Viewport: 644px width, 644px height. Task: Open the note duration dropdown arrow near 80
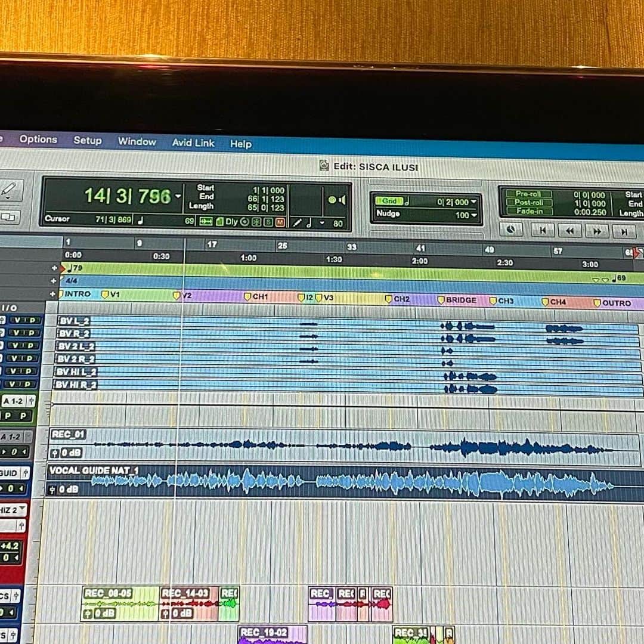click(x=322, y=223)
